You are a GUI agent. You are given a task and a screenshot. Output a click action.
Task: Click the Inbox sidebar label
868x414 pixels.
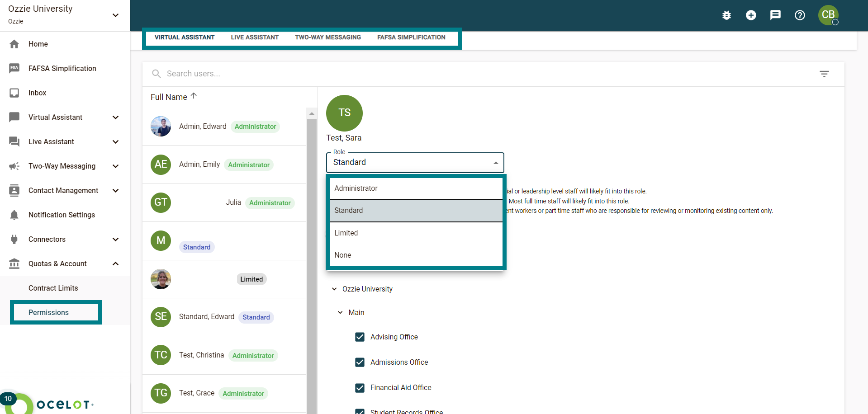tap(37, 93)
